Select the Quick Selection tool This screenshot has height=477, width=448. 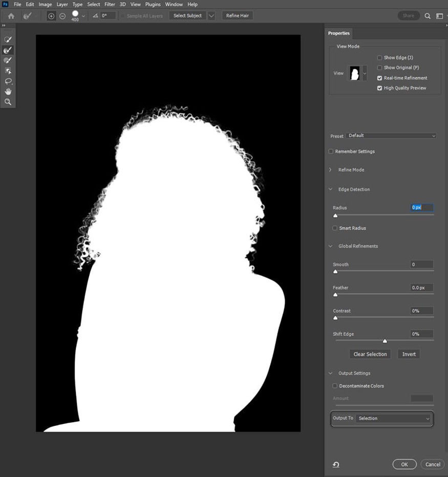click(x=8, y=39)
